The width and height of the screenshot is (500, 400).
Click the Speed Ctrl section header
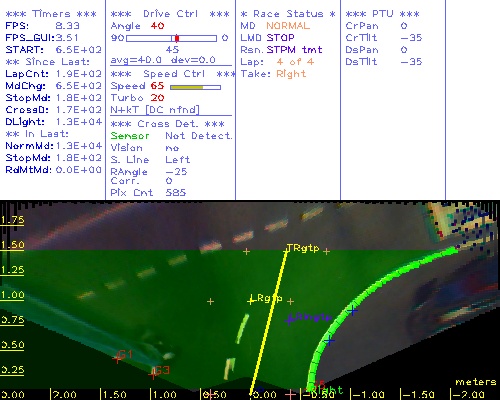click(172, 74)
